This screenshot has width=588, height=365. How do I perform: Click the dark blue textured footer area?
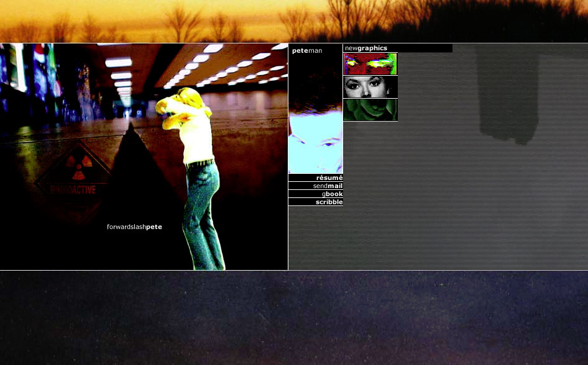click(x=293, y=318)
